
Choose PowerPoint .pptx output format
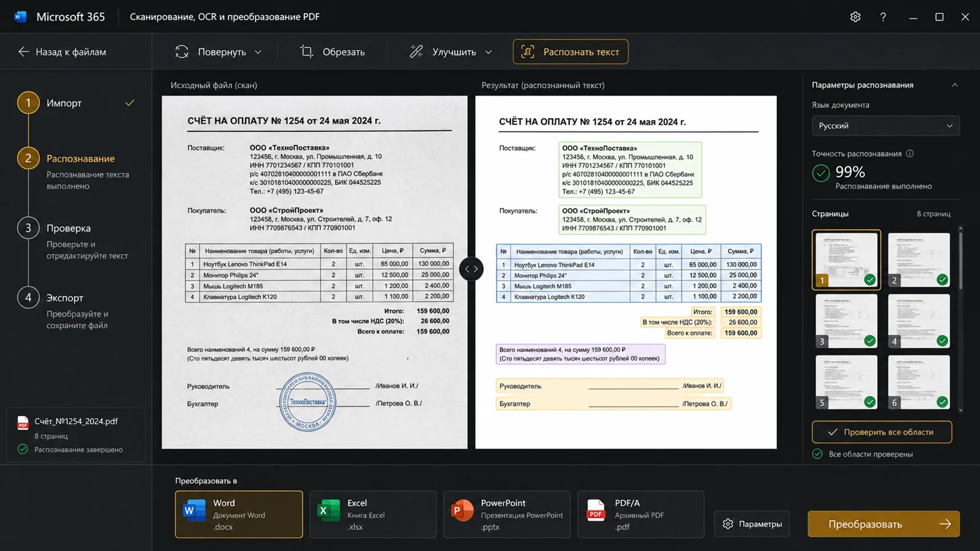click(507, 514)
